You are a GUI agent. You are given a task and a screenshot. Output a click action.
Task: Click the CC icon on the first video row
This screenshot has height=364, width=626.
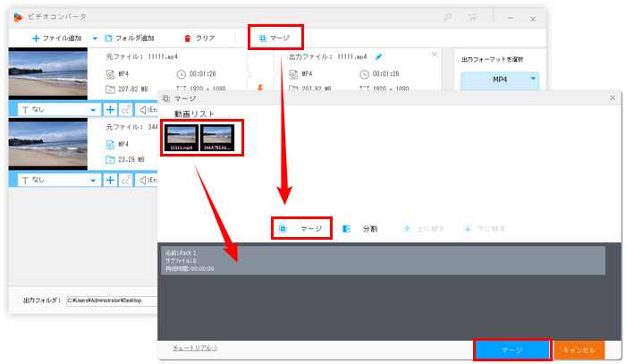coord(126,110)
